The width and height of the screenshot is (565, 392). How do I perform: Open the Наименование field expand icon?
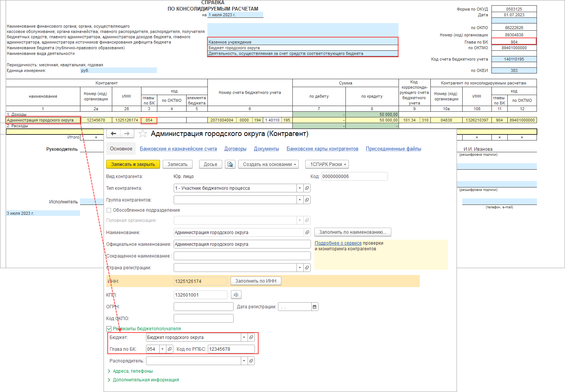(x=307, y=233)
